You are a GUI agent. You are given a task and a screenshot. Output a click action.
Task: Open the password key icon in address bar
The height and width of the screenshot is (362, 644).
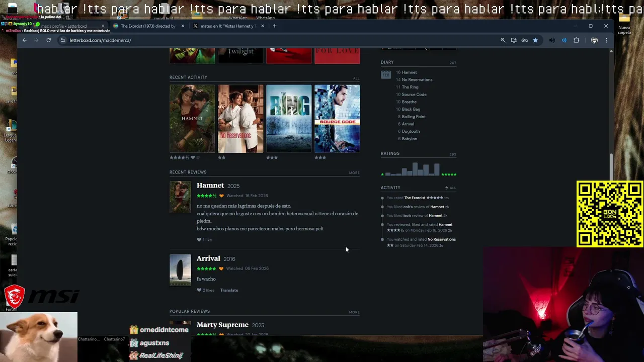click(524, 40)
